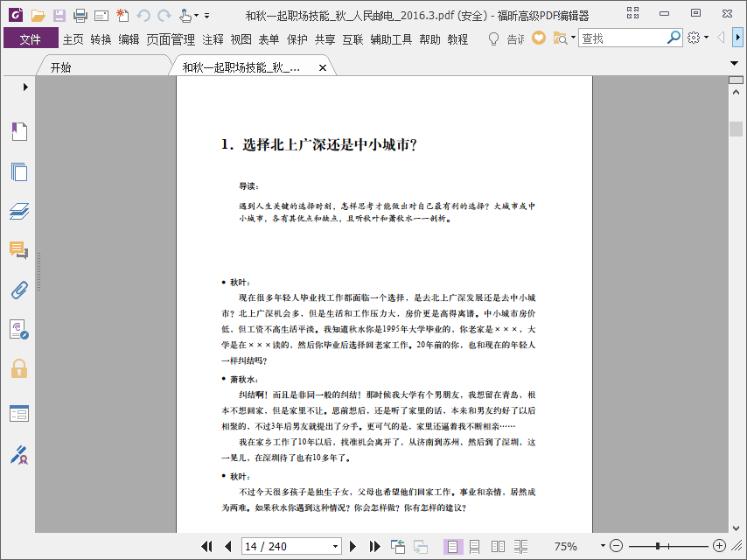This screenshot has height=560, width=747.
Task: Open Customize Quick Access Toolbar dropdown
Action: [206, 16]
